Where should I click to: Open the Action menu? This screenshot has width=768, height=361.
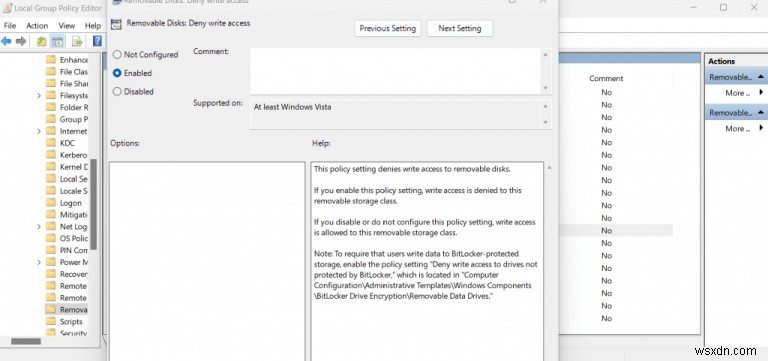(37, 25)
